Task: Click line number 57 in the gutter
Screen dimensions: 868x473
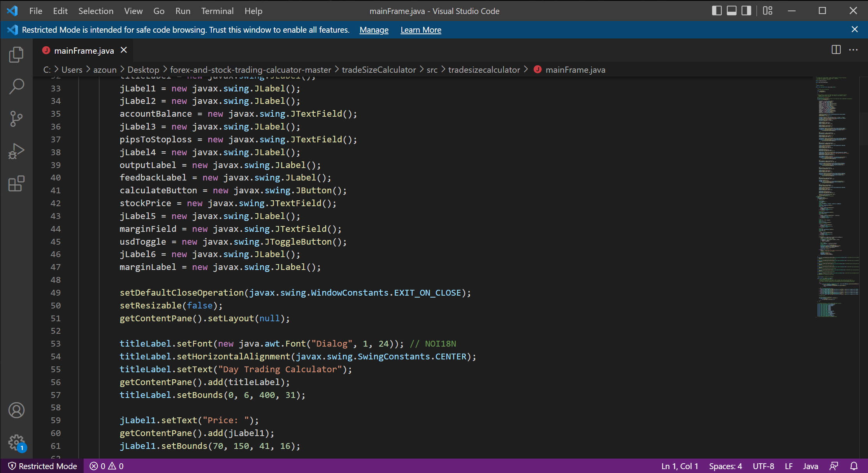Action: (56, 395)
